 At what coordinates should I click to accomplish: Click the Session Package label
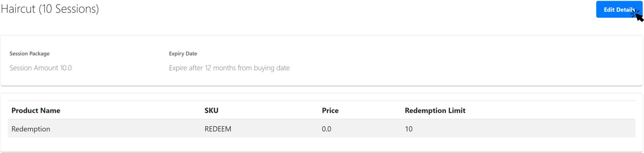pyautogui.click(x=30, y=53)
